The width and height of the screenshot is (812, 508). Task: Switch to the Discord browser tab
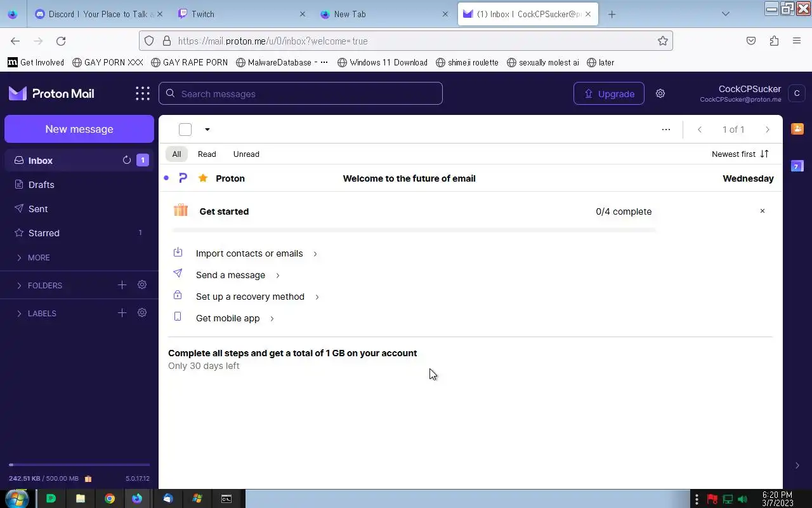coord(98,14)
